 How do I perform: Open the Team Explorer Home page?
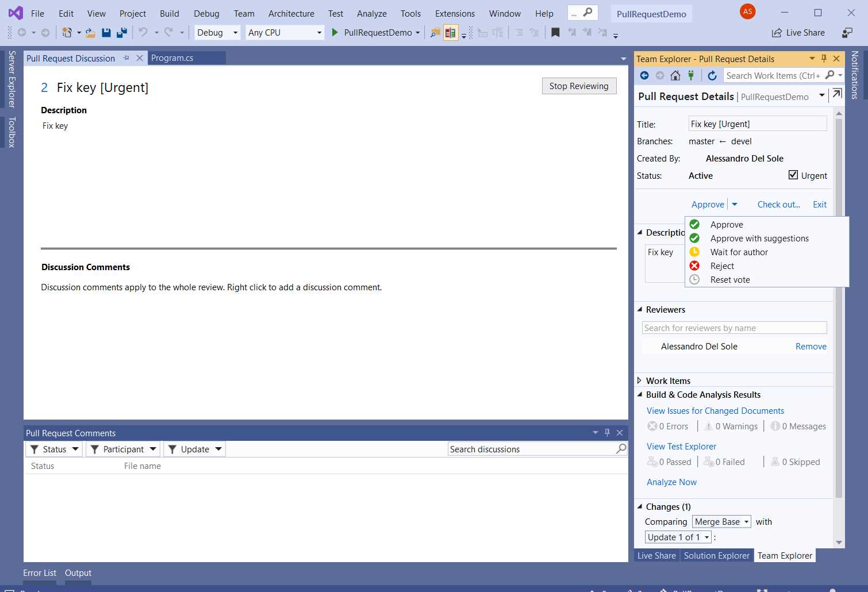675,75
